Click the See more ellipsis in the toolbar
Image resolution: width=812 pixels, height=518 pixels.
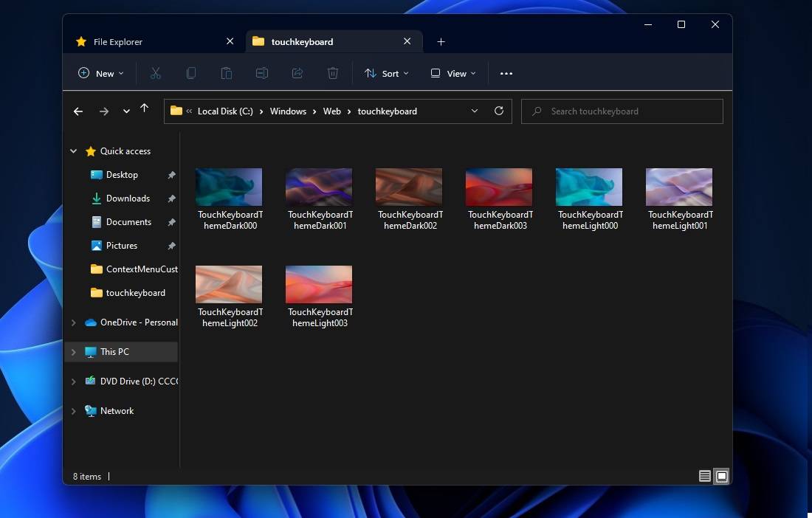(506, 73)
